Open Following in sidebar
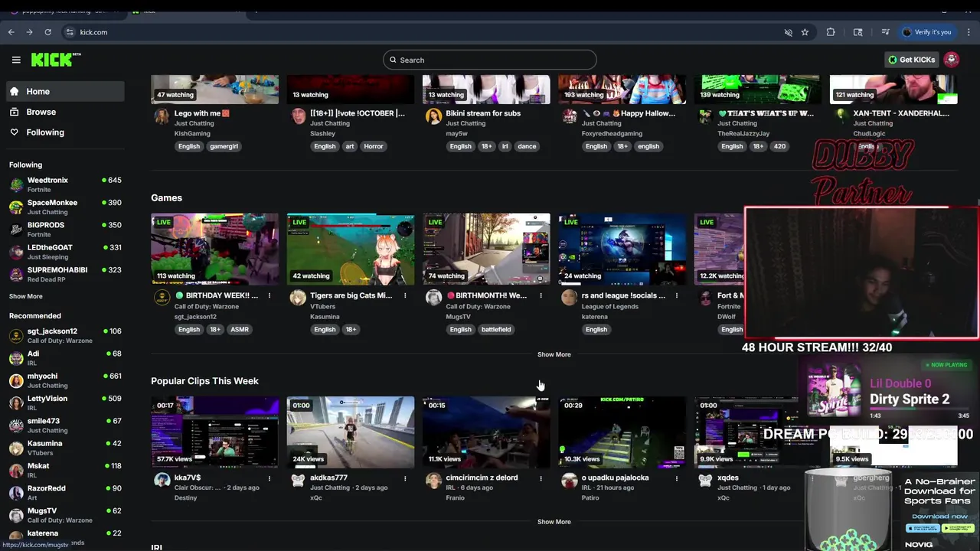This screenshot has width=980, height=551. (x=65, y=132)
